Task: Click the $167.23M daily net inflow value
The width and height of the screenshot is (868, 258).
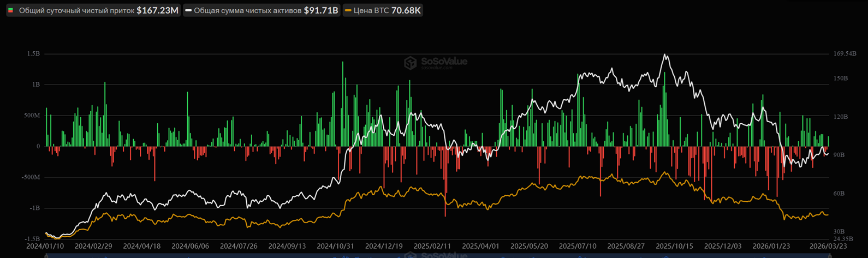Action: pos(157,10)
